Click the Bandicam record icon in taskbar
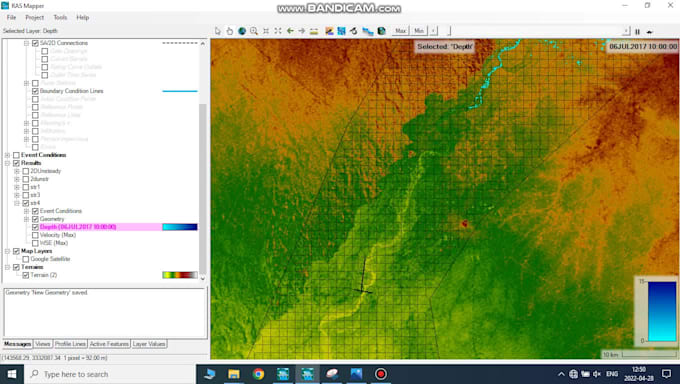 [381, 374]
